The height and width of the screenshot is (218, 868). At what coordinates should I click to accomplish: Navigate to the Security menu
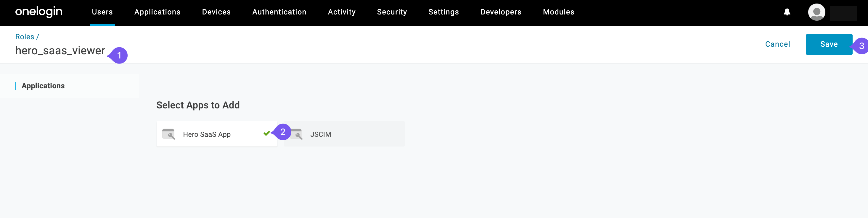click(x=392, y=12)
